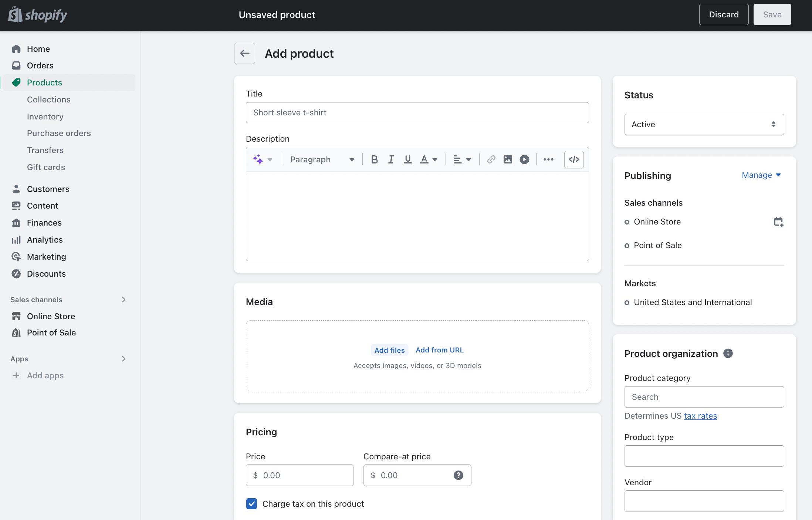Screen dimensions: 812x520
Task: Click Add files in Media
Action: [x=389, y=350]
